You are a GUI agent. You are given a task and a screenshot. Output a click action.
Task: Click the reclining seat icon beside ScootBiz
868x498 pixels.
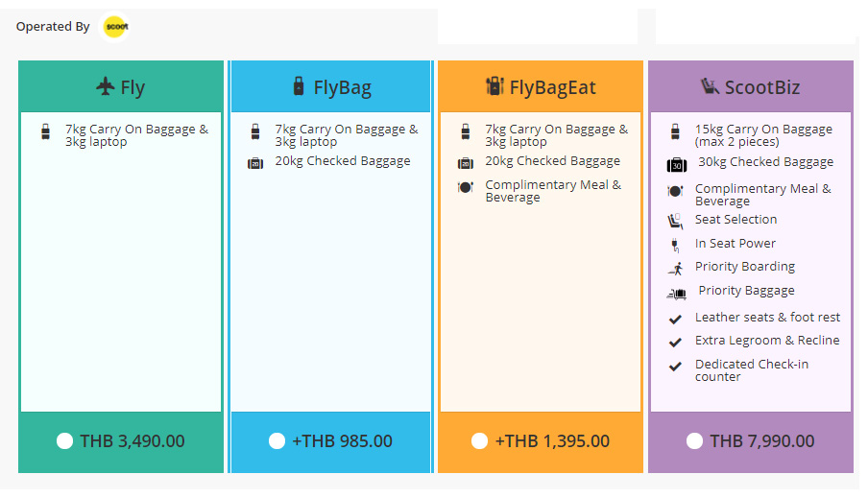click(x=710, y=87)
